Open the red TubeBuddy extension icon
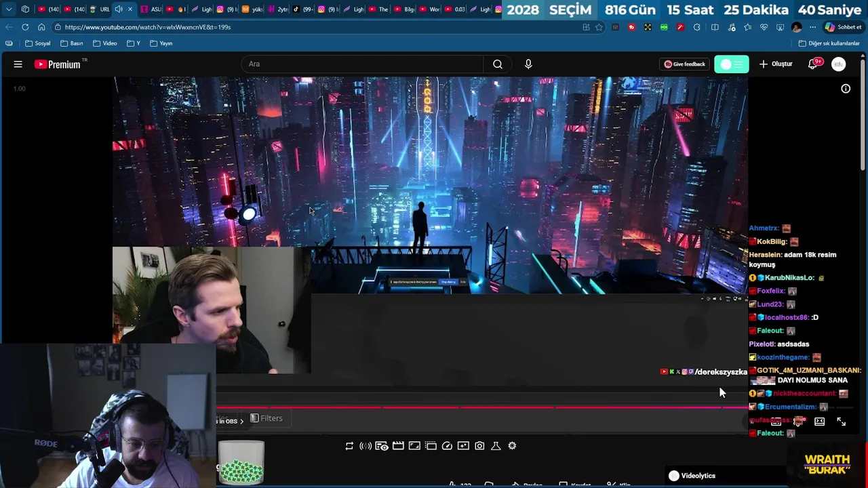The image size is (868, 488). click(x=631, y=27)
